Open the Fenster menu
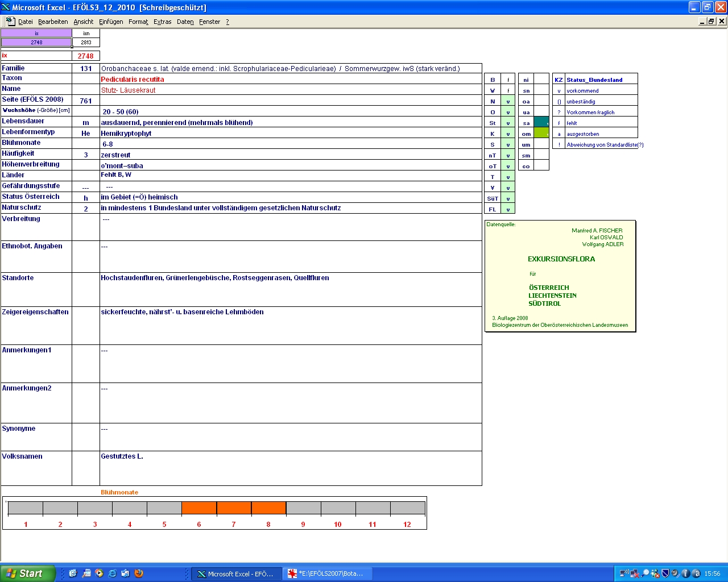The width and height of the screenshot is (728, 582). tap(209, 22)
